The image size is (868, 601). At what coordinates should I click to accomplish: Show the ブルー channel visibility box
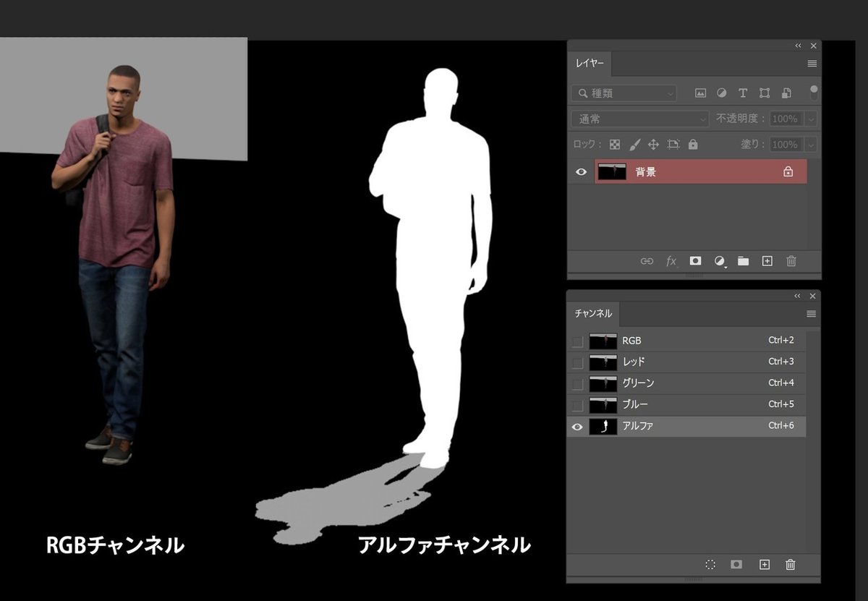[x=577, y=405]
